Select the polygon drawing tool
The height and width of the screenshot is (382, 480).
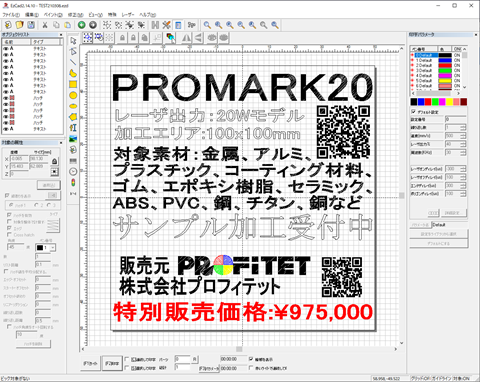[73, 117]
